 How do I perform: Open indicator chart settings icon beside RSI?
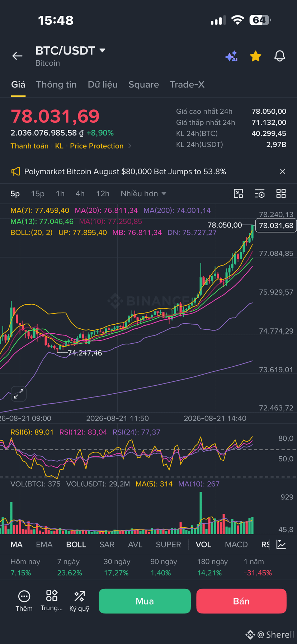(281, 545)
